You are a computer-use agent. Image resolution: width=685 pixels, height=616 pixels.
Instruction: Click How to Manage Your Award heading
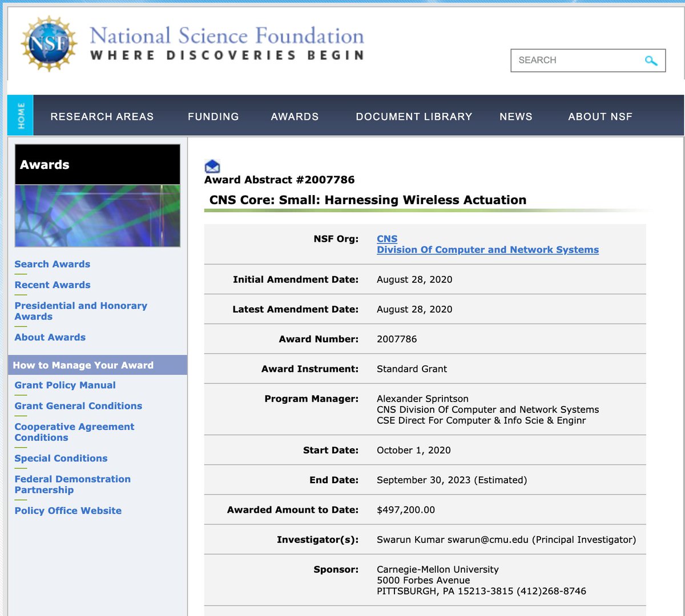click(x=83, y=365)
